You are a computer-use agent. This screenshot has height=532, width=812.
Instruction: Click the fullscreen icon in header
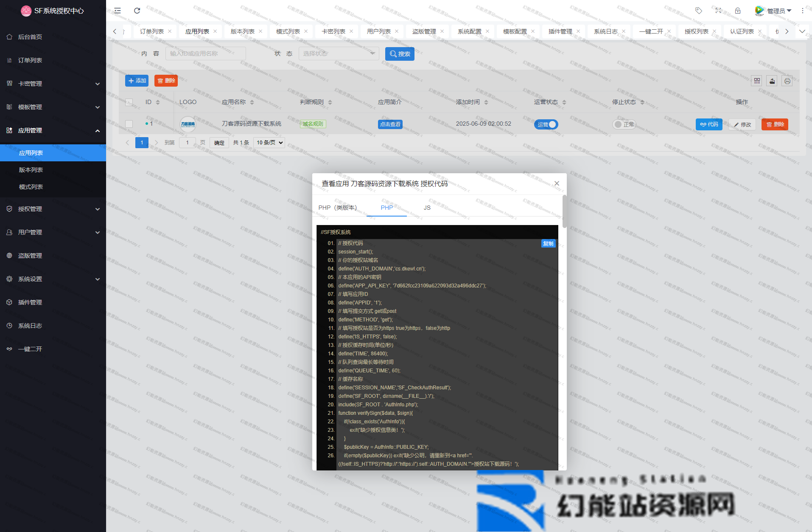point(718,11)
